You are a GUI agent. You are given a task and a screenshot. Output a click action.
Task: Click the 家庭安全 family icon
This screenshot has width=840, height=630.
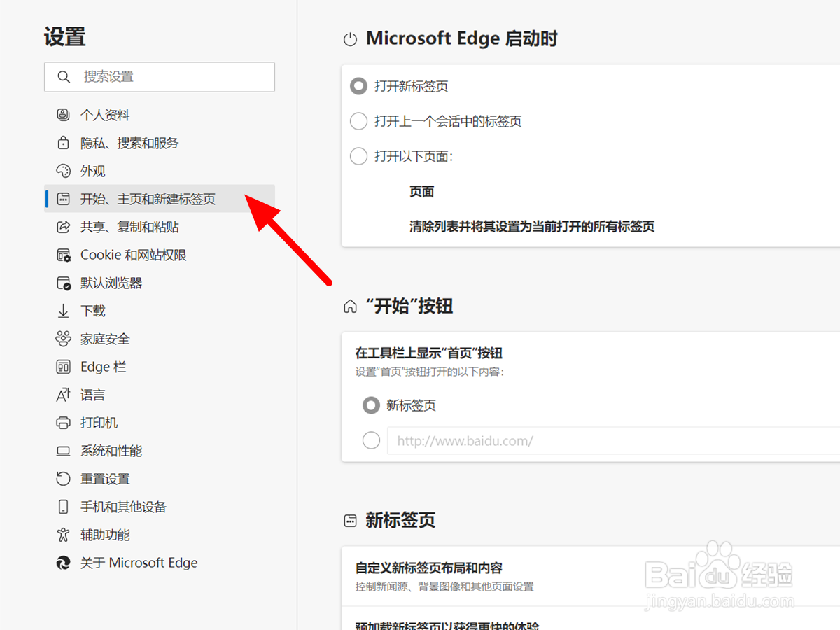tap(64, 339)
